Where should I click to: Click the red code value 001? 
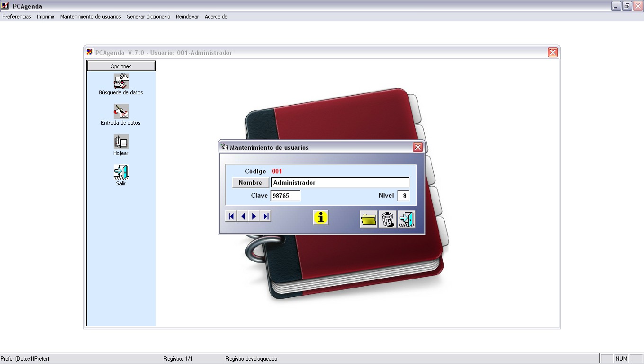[277, 171]
